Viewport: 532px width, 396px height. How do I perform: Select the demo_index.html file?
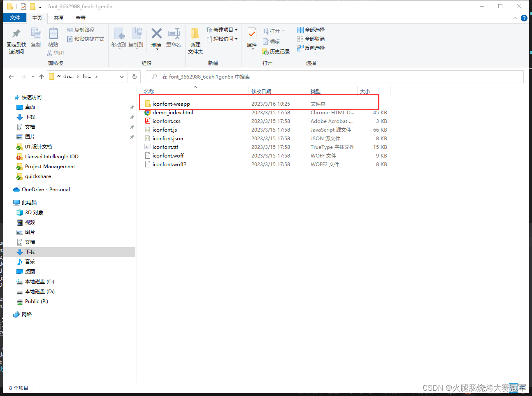(x=172, y=113)
